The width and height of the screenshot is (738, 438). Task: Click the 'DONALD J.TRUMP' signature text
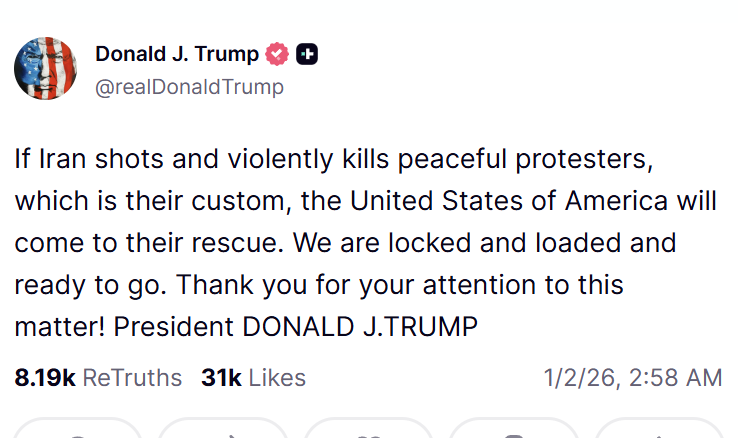(394, 326)
